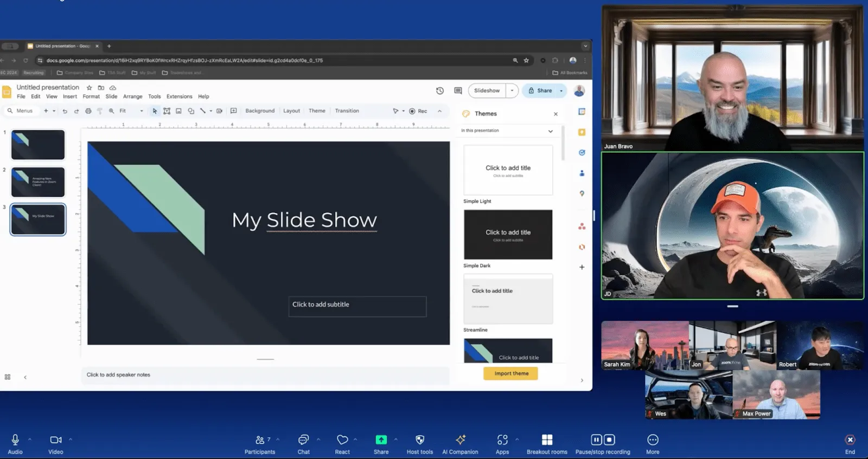
Task: Open Zoom More options
Action: (x=653, y=444)
